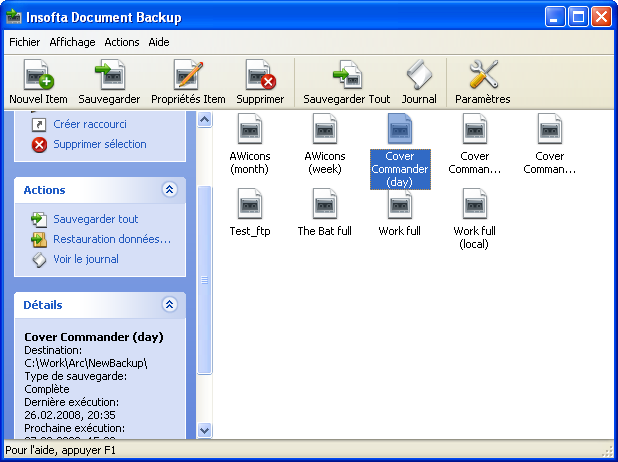Open Propriétés Item from the toolbar

[188, 82]
